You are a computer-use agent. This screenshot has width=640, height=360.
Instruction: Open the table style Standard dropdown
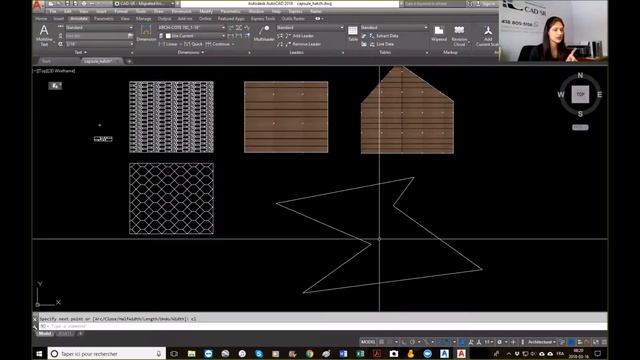(x=394, y=28)
